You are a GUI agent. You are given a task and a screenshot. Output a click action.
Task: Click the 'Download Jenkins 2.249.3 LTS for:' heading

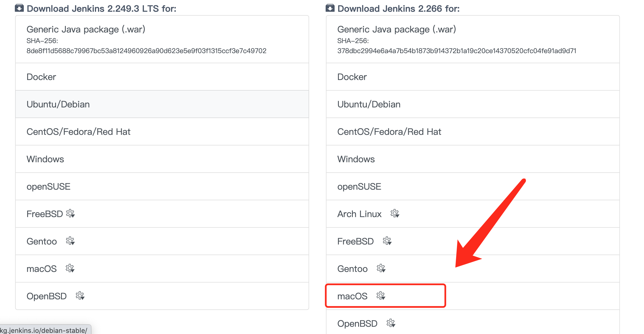(x=101, y=9)
